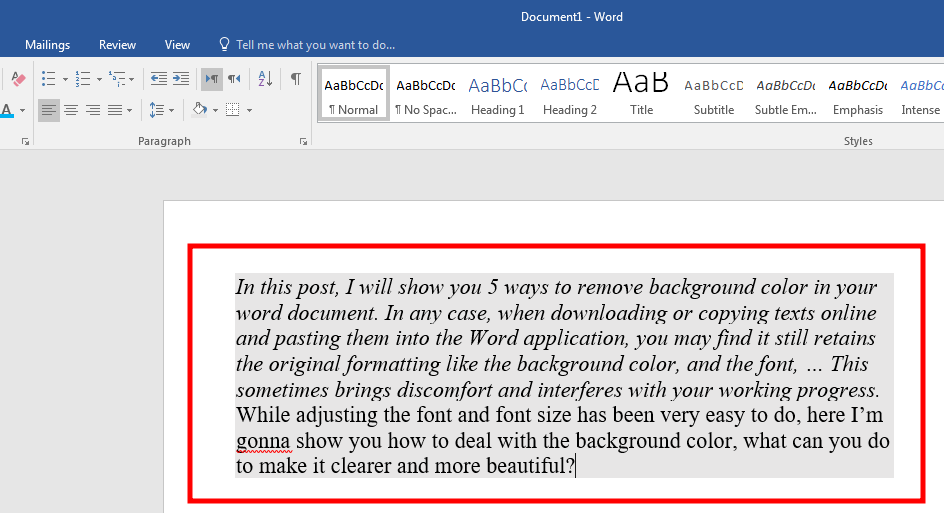Toggle center text alignment

pyautogui.click(x=71, y=110)
